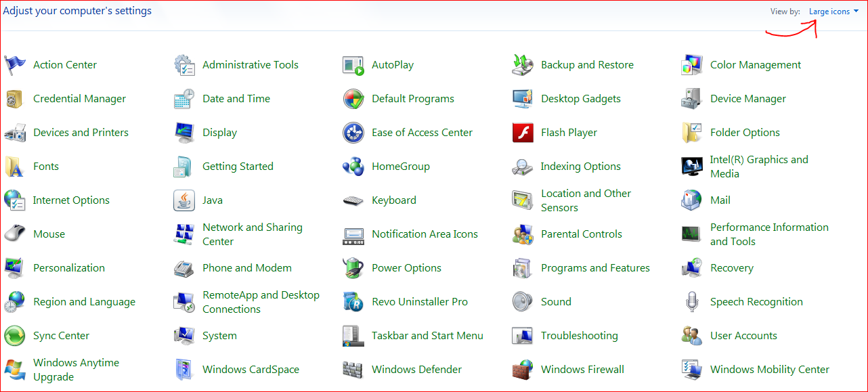868x392 pixels.
Task: Select the Flash Player icon
Action: [x=523, y=132]
